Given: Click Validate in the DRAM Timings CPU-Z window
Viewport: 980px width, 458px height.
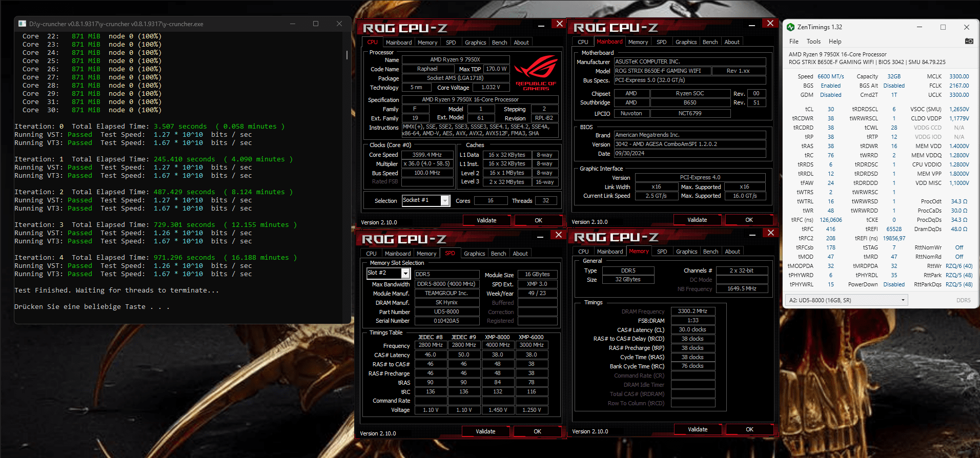Looking at the screenshot, I should pyautogui.click(x=698, y=429).
